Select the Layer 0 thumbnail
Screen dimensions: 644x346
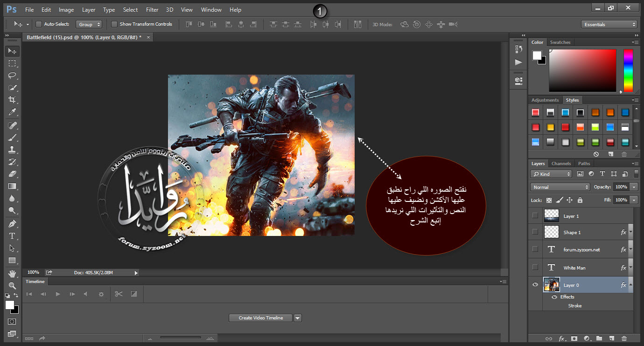pos(552,284)
